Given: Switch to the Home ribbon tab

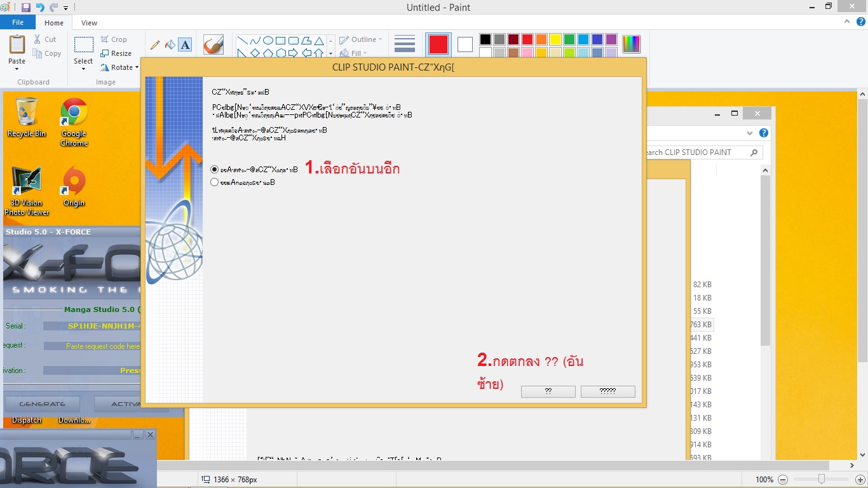Looking at the screenshot, I should click(x=54, y=23).
